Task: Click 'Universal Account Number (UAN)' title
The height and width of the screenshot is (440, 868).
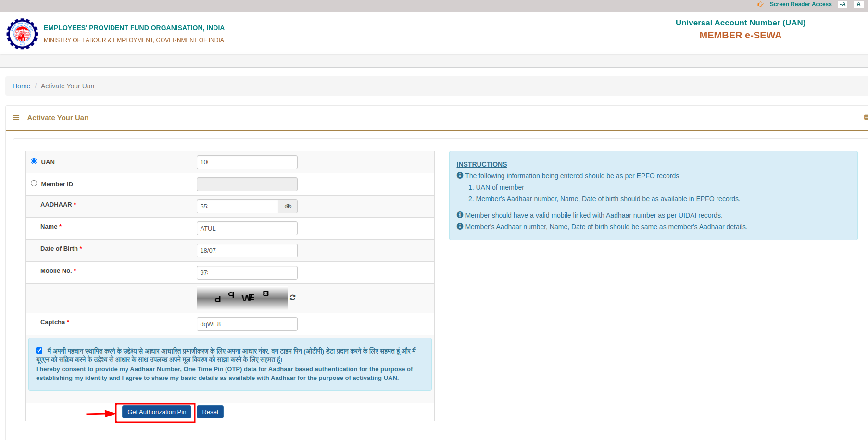Action: [x=740, y=23]
